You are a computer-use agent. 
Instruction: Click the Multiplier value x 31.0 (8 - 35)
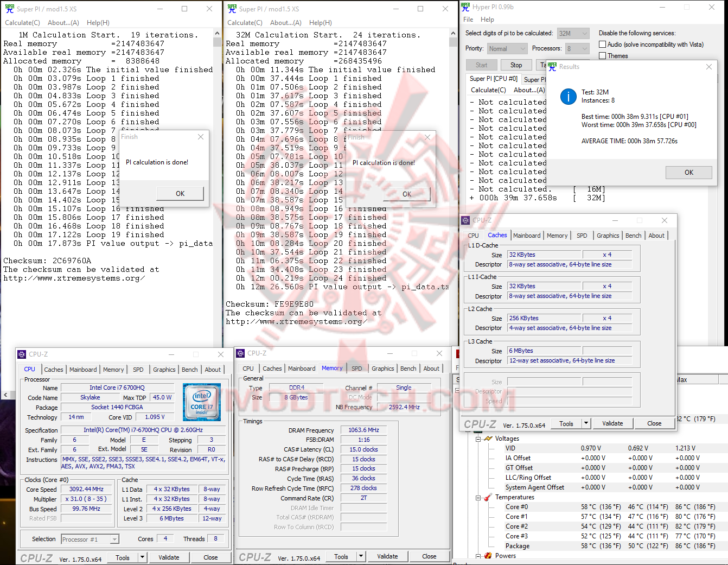tap(86, 499)
